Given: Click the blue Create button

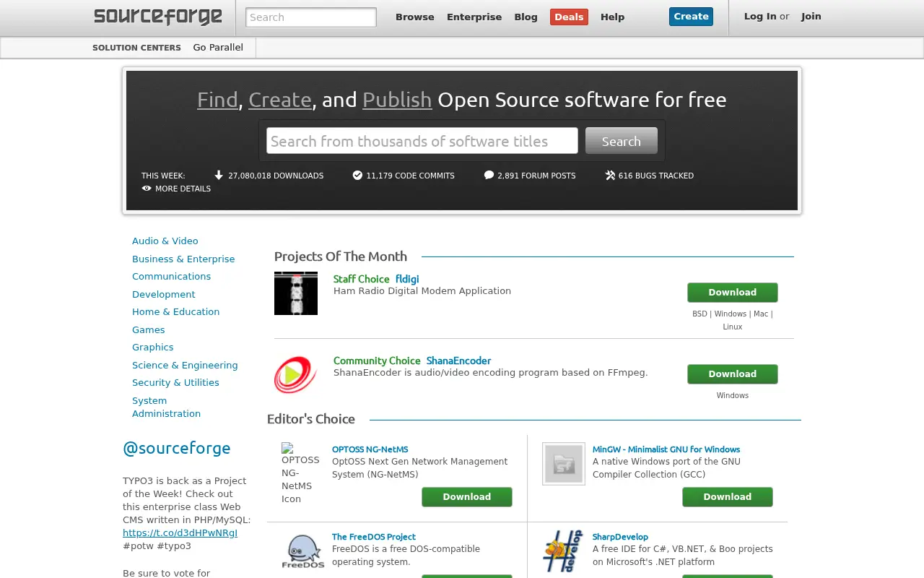Looking at the screenshot, I should 691,17.
